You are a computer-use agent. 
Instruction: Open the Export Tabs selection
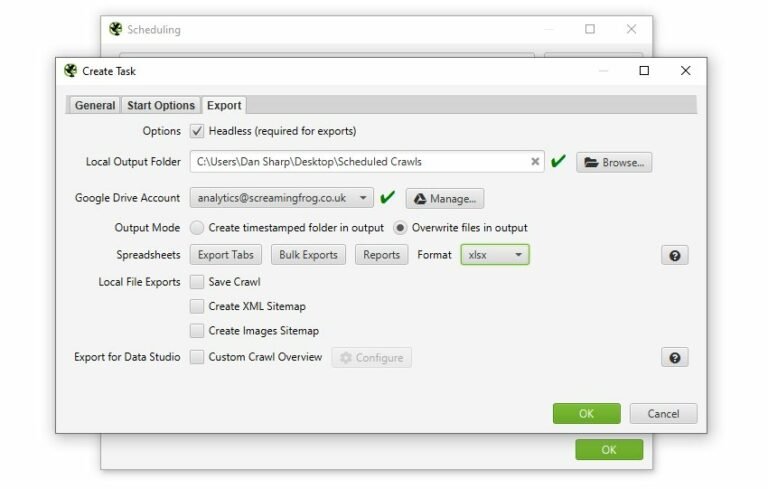point(226,255)
